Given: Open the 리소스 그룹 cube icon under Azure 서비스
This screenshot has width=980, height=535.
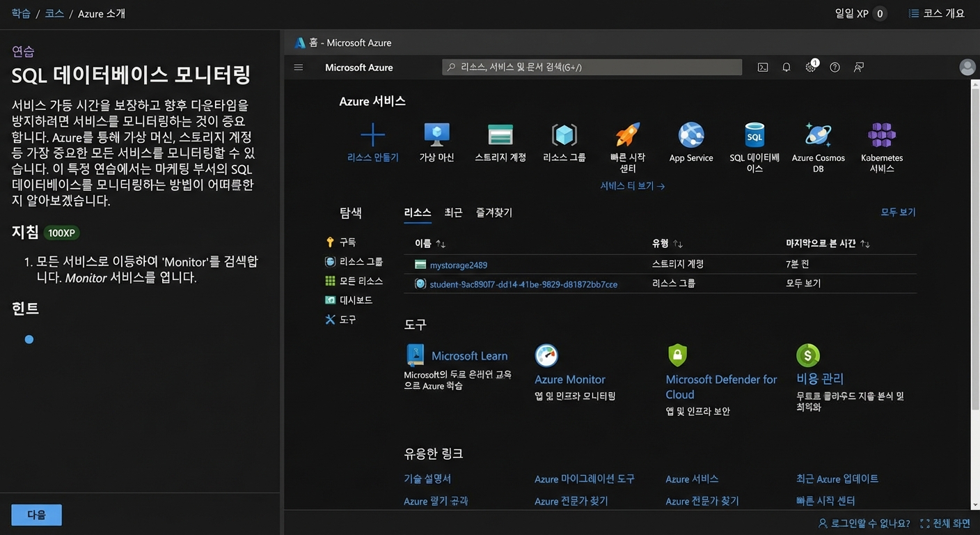Looking at the screenshot, I should [564, 134].
